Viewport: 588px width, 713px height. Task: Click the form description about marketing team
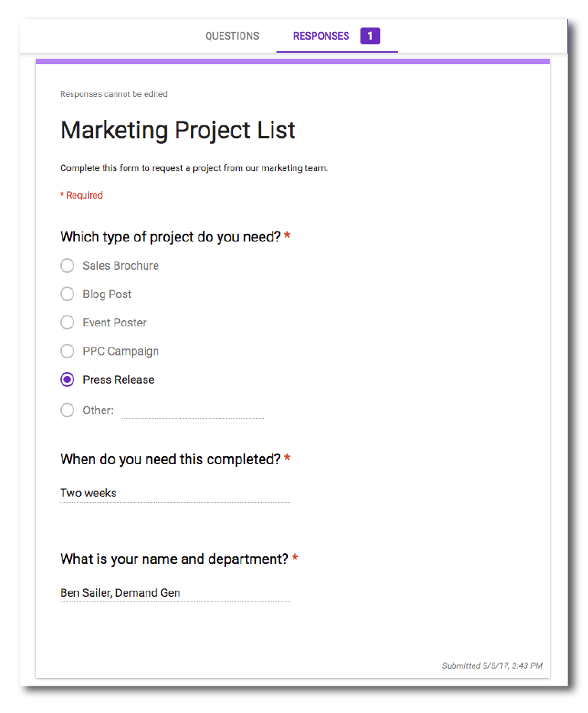pyautogui.click(x=194, y=168)
